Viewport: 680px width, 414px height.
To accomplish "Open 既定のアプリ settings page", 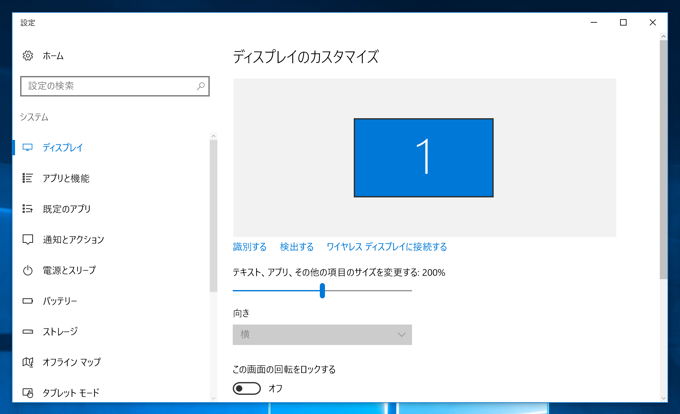I will [67, 209].
